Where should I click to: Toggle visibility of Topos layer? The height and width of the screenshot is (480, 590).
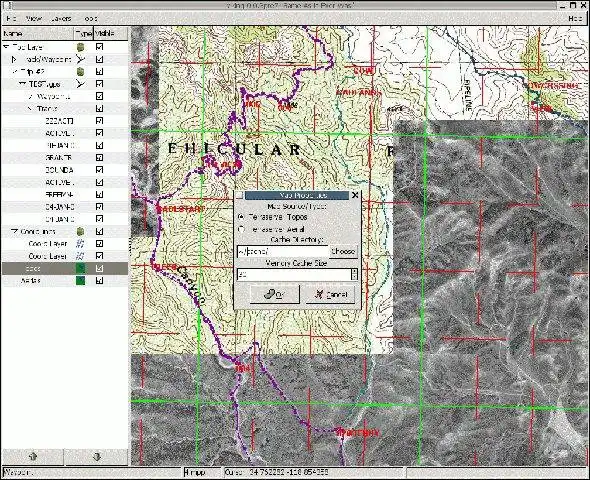tap(99, 268)
